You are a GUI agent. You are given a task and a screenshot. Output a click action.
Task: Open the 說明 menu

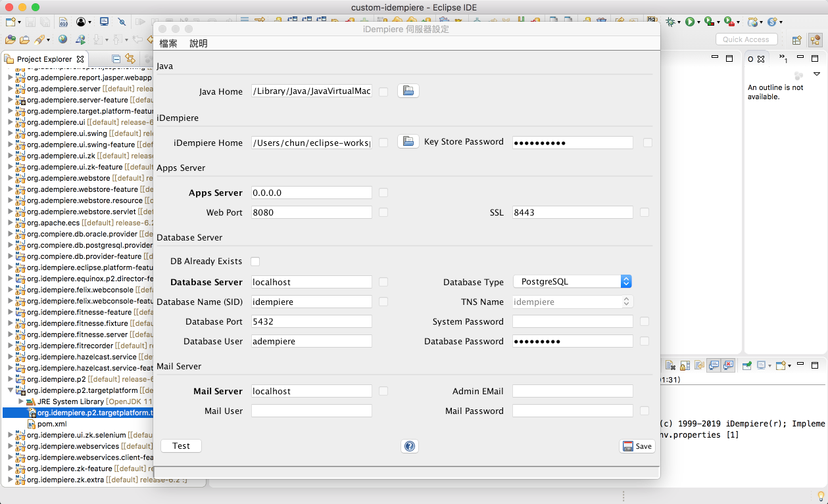coord(198,43)
